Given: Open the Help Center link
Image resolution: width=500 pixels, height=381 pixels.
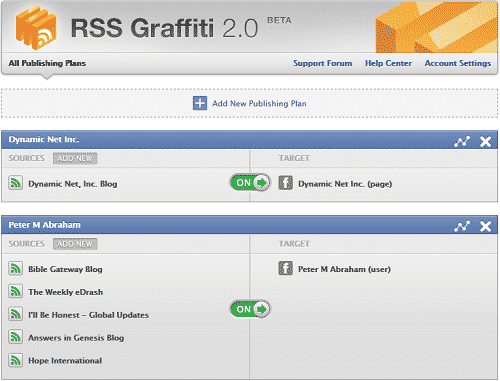Looking at the screenshot, I should (388, 63).
